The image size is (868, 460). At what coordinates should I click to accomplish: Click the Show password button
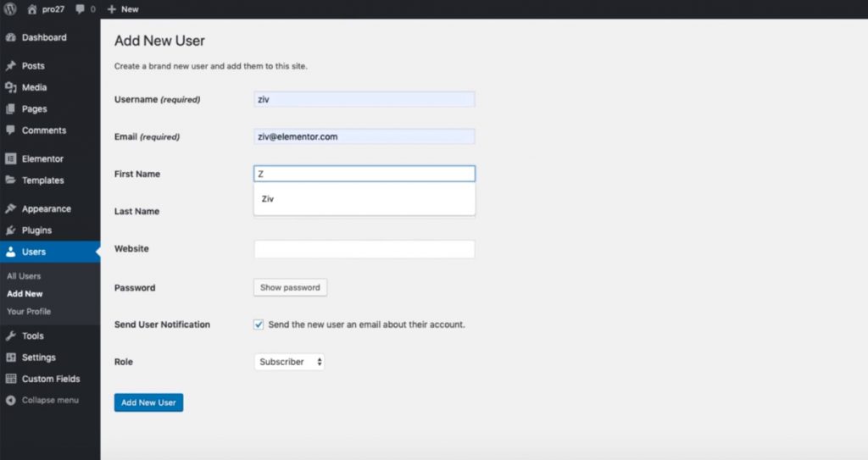(290, 287)
